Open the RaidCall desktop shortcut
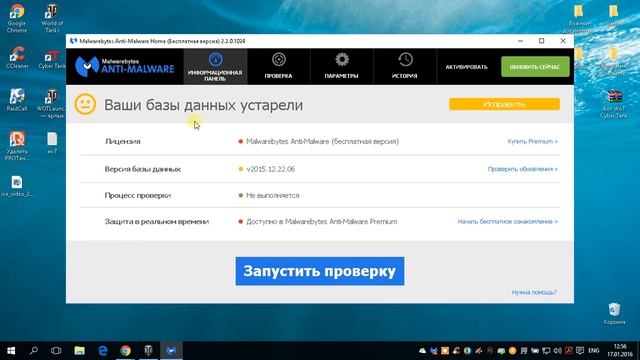 [x=17, y=100]
